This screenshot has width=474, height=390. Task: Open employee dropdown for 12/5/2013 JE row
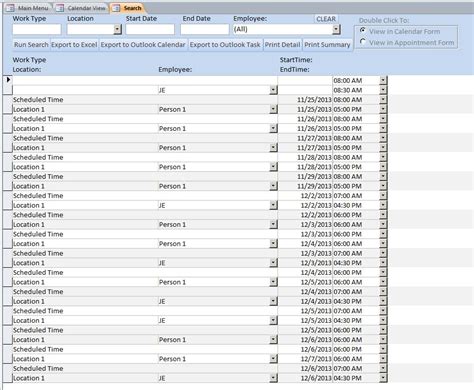(273, 320)
